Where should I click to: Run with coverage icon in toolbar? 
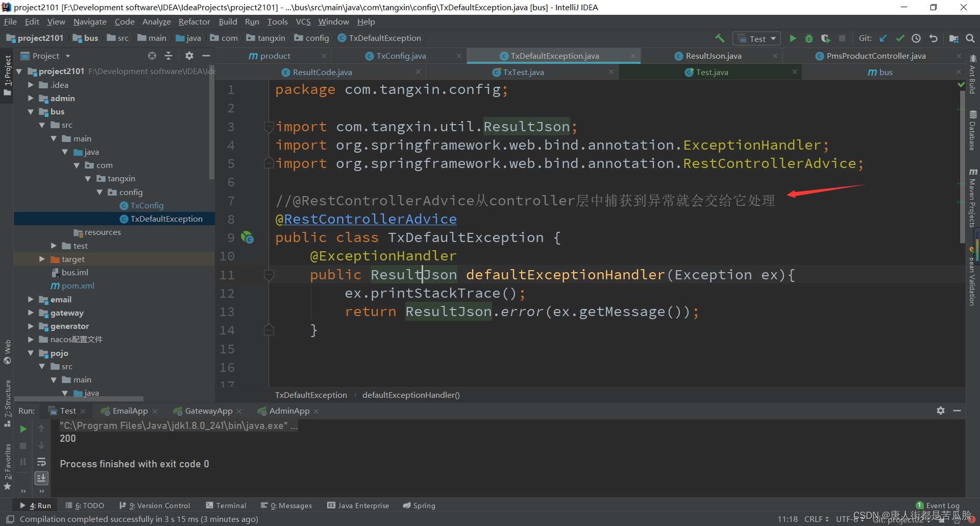click(x=825, y=38)
